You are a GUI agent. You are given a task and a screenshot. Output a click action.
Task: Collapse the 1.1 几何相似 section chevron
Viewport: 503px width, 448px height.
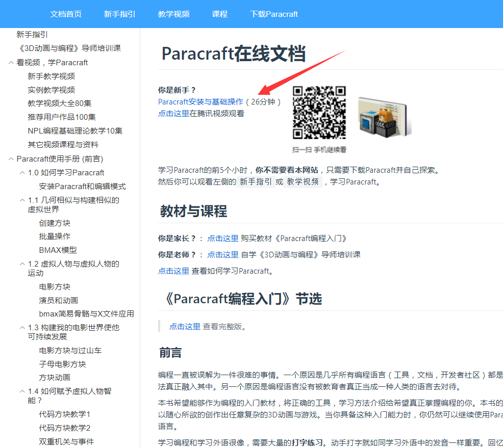pyautogui.click(x=22, y=200)
